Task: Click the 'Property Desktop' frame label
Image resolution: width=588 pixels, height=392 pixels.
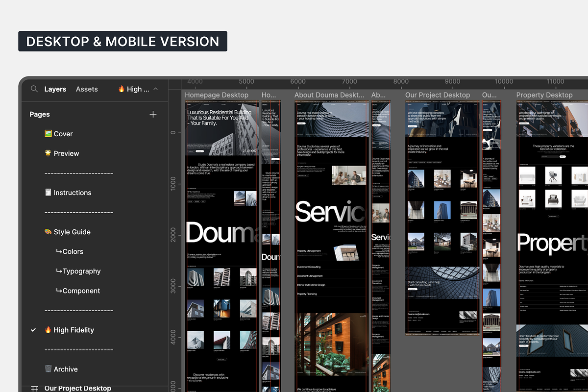Action: (544, 95)
